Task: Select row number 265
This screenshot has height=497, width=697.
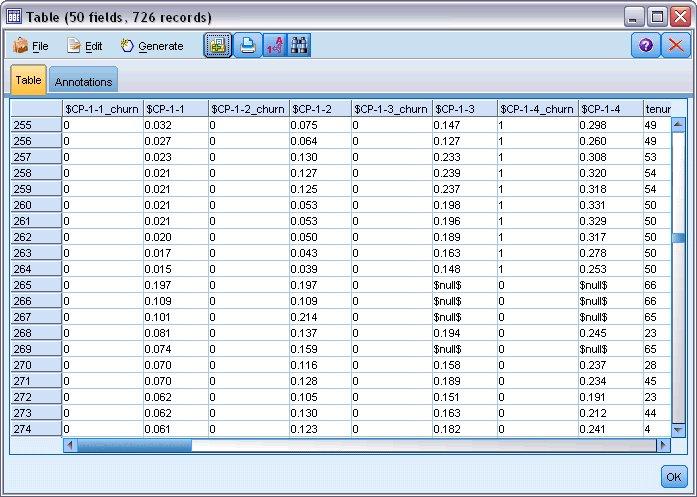Action: pyautogui.click(x=36, y=285)
